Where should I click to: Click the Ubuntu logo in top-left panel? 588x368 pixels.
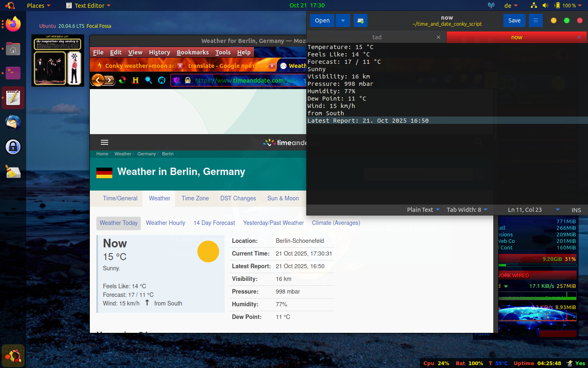tap(10, 5)
